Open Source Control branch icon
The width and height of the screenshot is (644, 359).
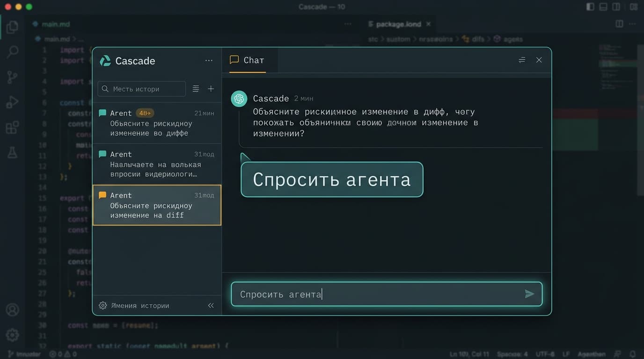(12, 77)
